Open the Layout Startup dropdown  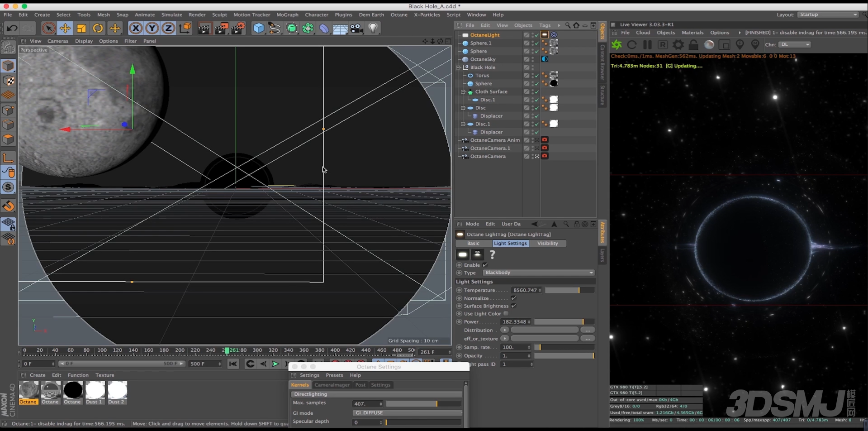pos(828,14)
